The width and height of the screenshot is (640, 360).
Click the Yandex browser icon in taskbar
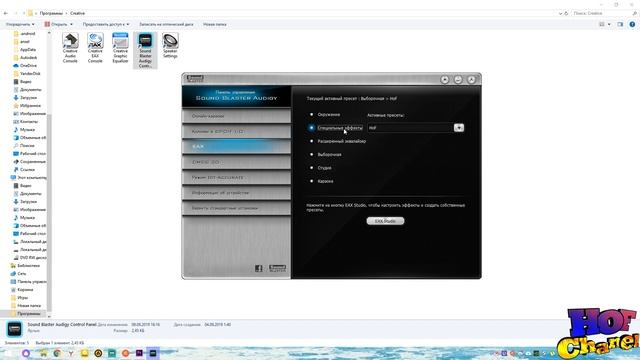71,353
